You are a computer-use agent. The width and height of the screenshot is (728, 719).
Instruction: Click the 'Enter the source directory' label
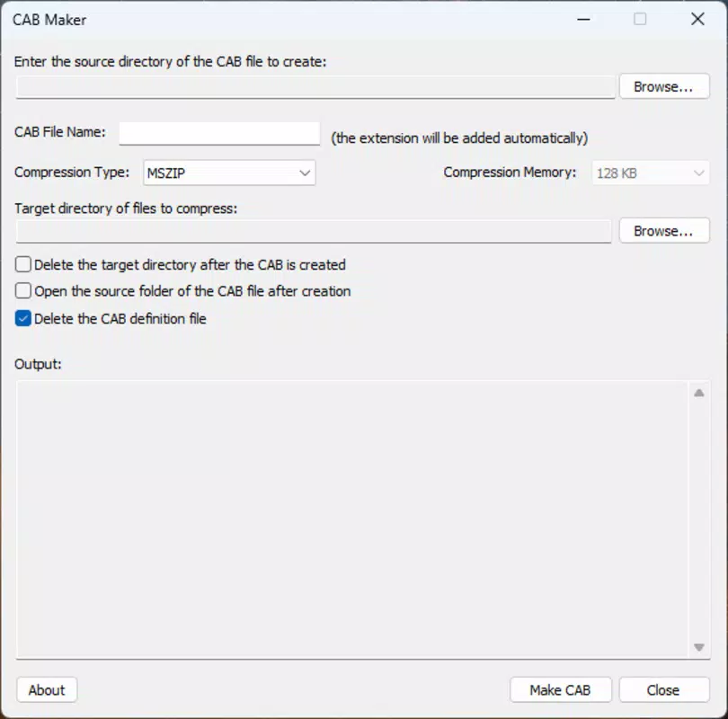[x=171, y=62]
